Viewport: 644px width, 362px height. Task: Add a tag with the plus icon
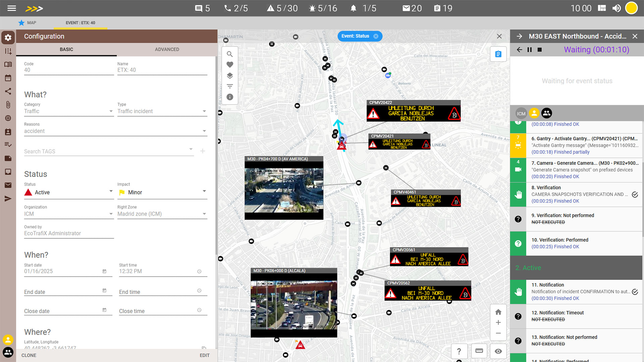point(203,151)
